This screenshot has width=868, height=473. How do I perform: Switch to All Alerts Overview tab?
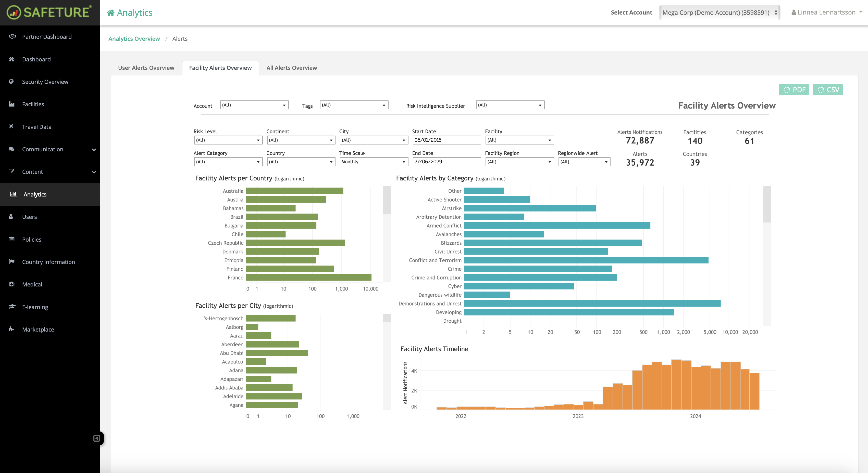[291, 68]
